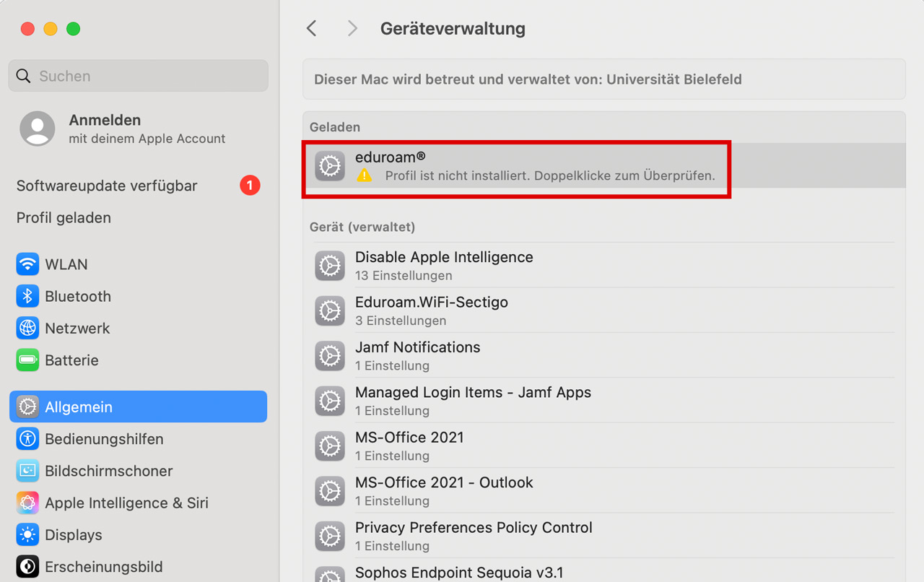This screenshot has height=582, width=924.
Task: Select Apple Intelligence & Siri
Action: (x=138, y=503)
